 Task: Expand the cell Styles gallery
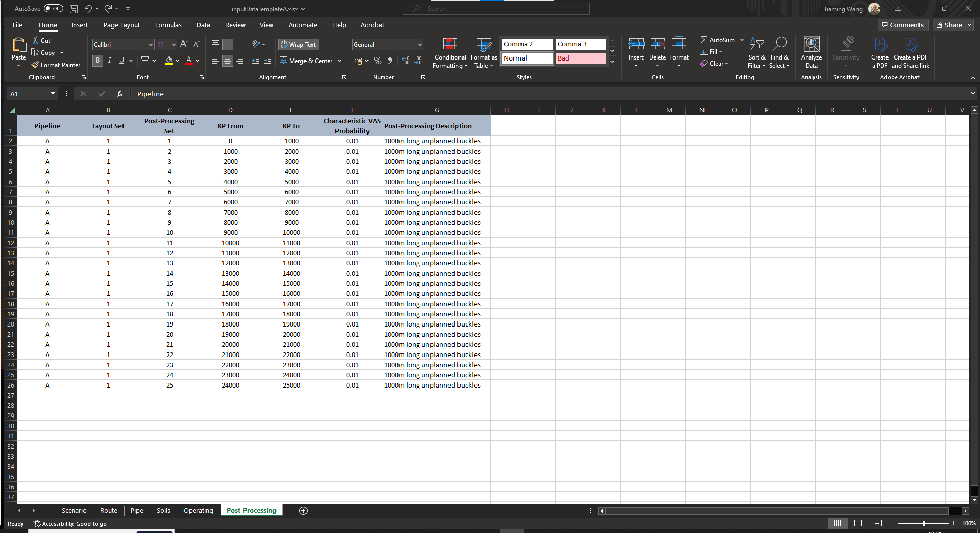pyautogui.click(x=612, y=62)
